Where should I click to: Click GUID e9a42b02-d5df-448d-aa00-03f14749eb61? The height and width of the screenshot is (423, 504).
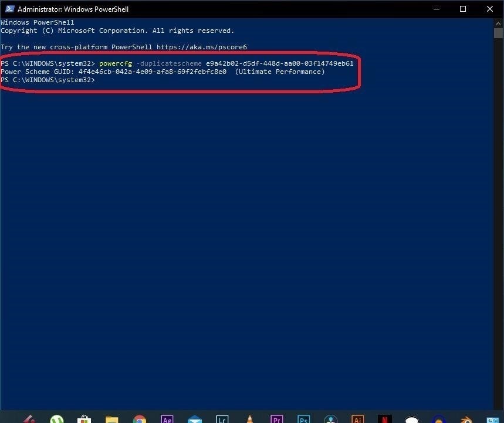[280, 63]
